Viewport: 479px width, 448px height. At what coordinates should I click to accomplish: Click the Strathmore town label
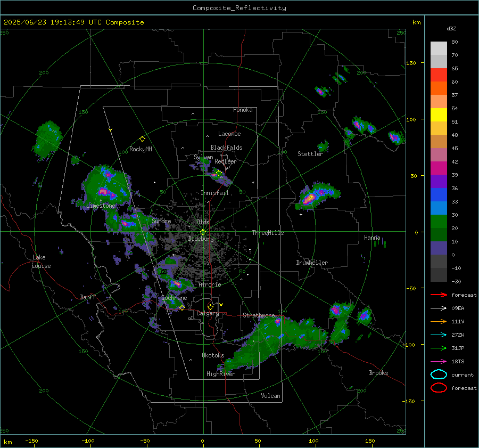pyautogui.click(x=259, y=315)
